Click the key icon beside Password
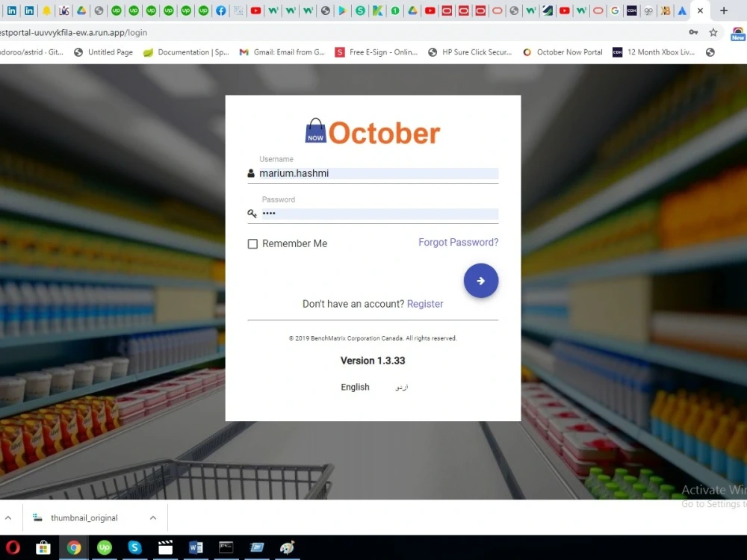Image resolution: width=747 pixels, height=560 pixels. tap(252, 214)
